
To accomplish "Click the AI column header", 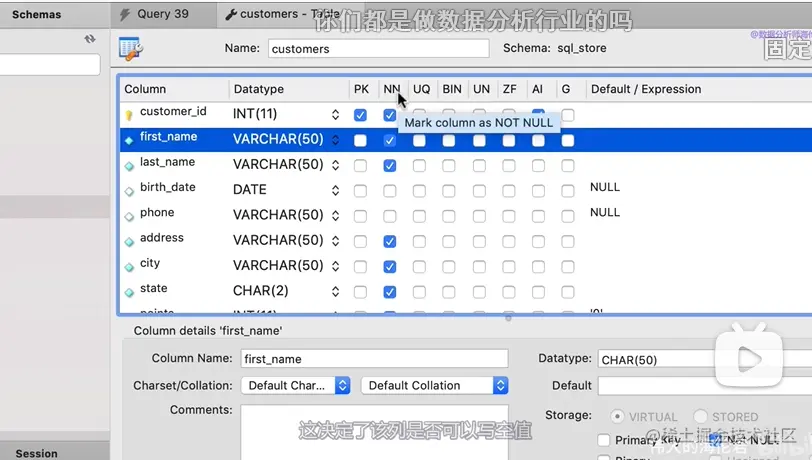I will (x=538, y=89).
